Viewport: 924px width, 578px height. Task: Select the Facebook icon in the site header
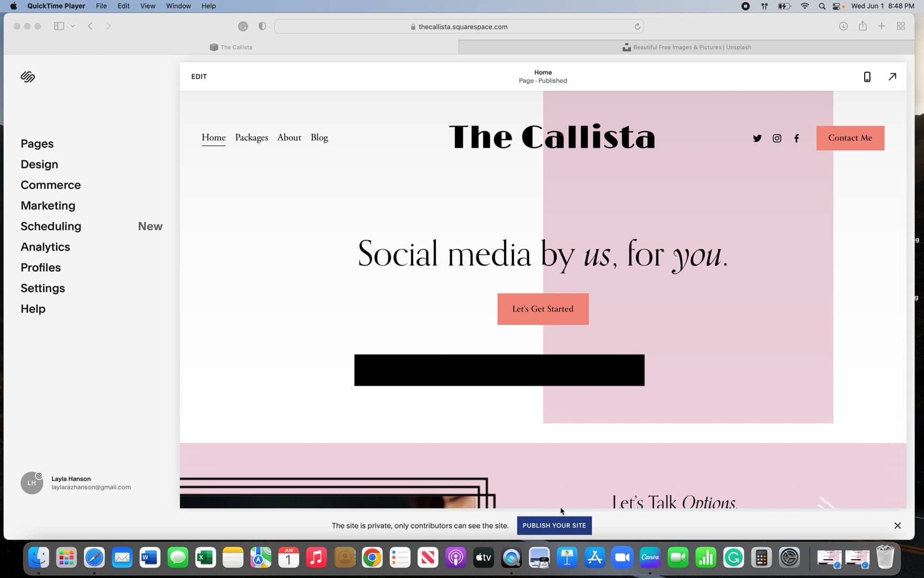[796, 138]
